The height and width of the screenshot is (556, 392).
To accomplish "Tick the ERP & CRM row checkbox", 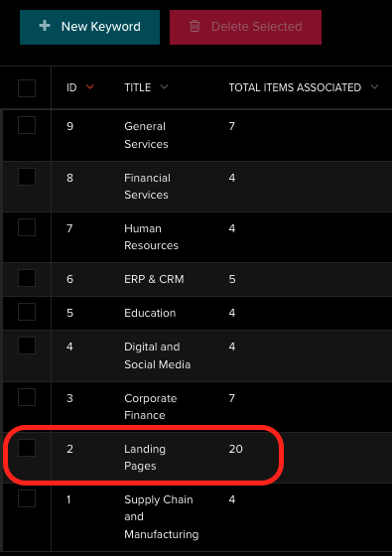I will pyautogui.click(x=27, y=278).
